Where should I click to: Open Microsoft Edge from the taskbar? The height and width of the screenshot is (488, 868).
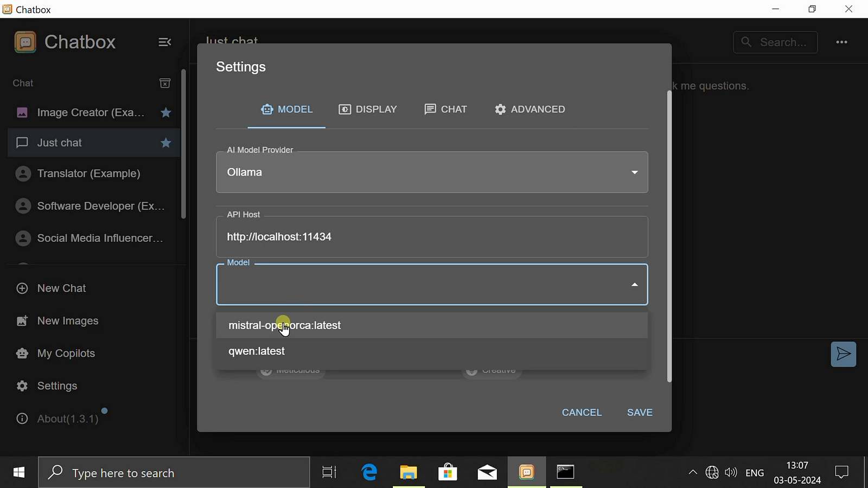(x=369, y=472)
